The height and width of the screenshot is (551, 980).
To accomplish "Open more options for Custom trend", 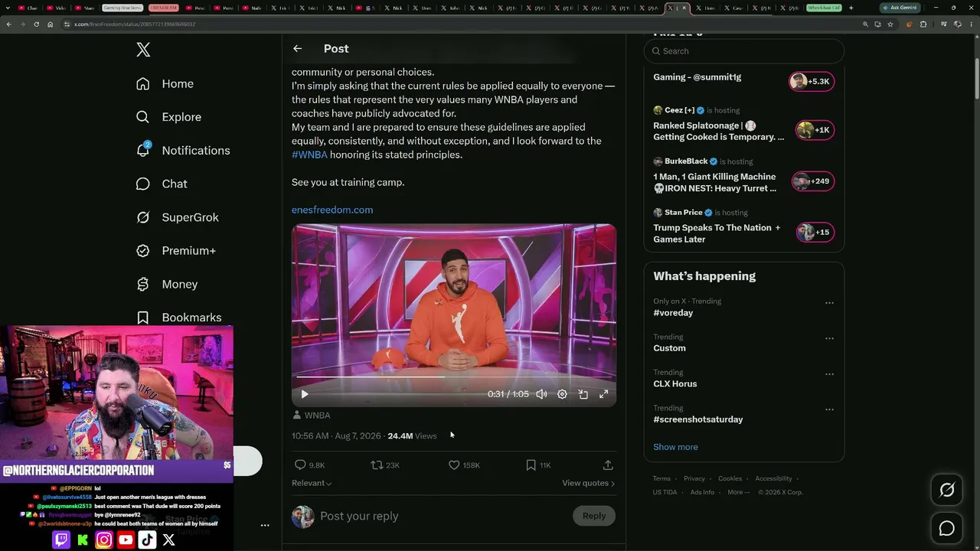I will [x=829, y=338].
